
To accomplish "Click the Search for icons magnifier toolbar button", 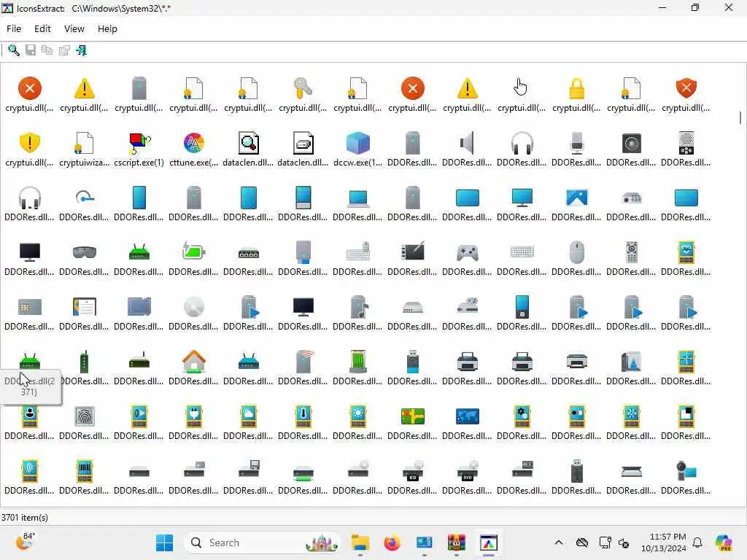I will [14, 50].
